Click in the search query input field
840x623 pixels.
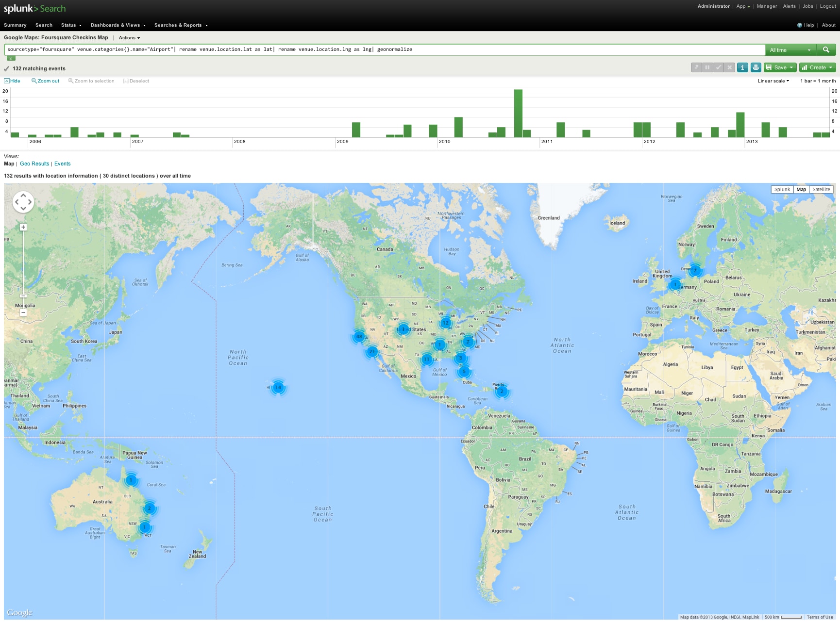point(385,49)
